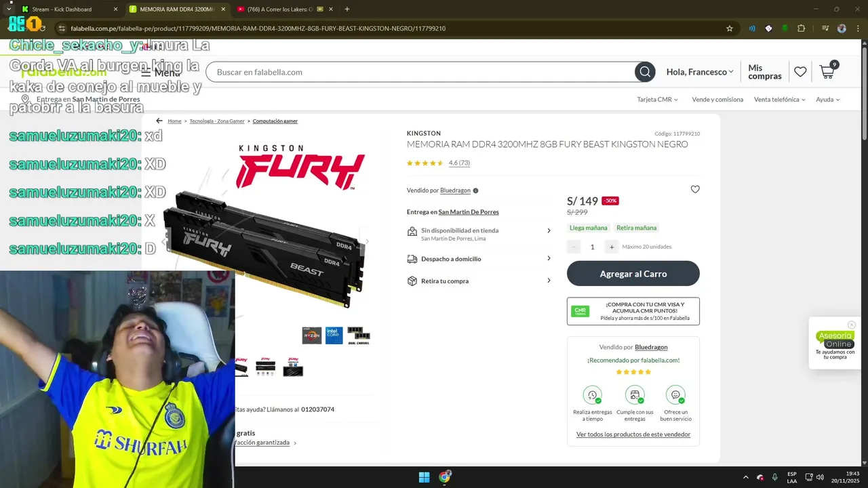
Task: Select middle product thumbnail image
Action: tap(266, 367)
